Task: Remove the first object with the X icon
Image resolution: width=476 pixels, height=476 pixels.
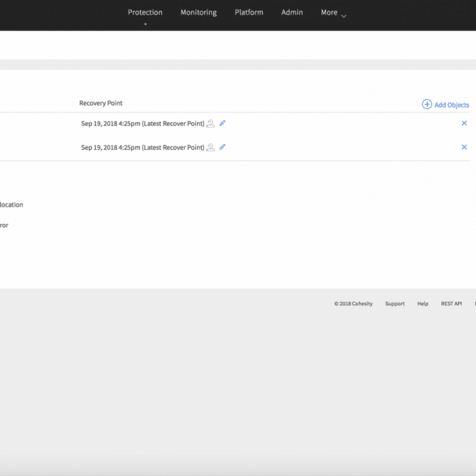Action: [x=464, y=123]
